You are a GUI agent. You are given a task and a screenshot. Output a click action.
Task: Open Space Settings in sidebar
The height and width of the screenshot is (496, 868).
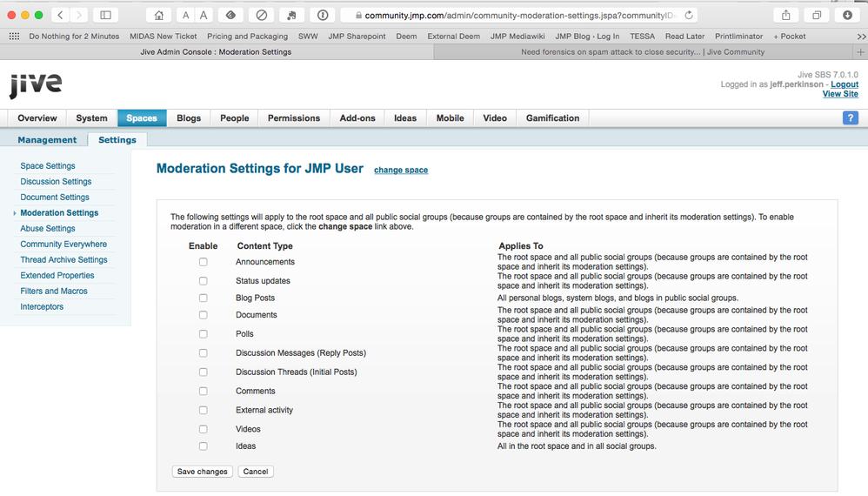click(x=48, y=166)
